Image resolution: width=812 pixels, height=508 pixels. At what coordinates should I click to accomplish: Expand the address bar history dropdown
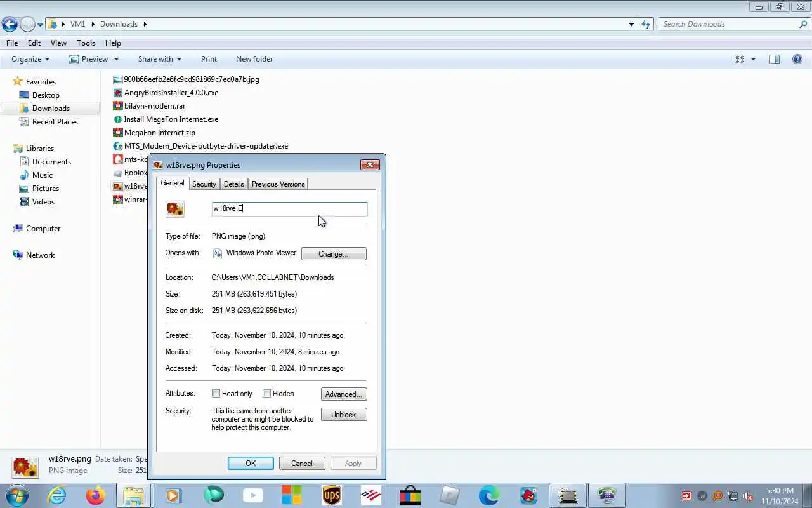pos(631,24)
